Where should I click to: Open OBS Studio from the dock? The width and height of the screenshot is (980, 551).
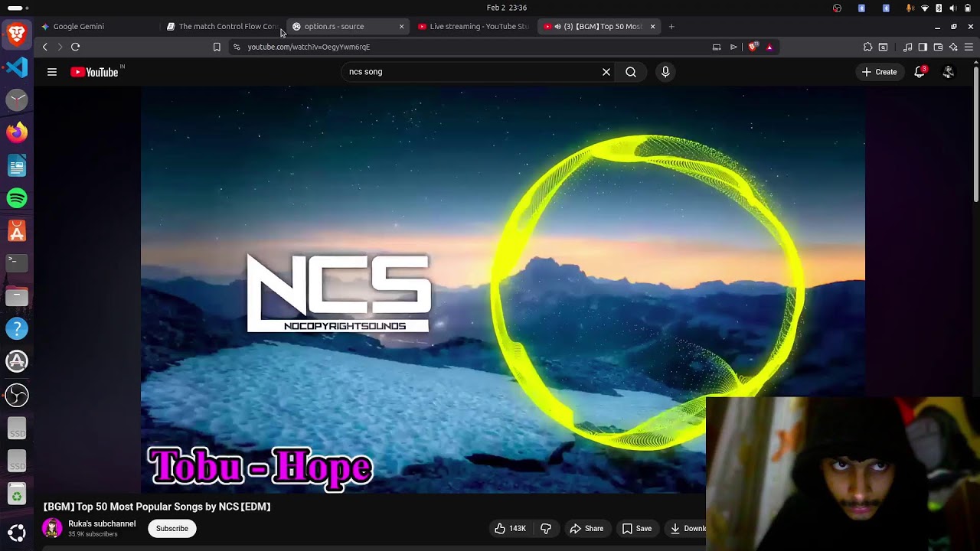point(17,395)
